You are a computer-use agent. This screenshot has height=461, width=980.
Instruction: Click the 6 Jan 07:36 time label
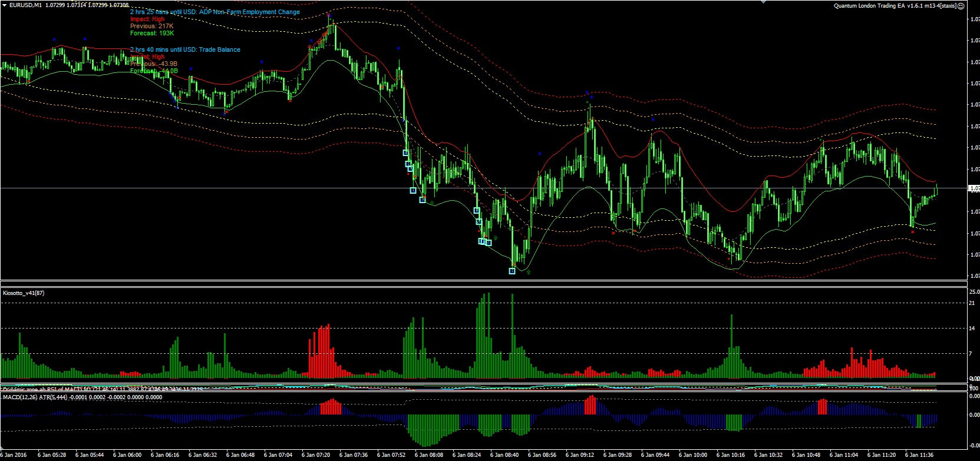pos(354,455)
